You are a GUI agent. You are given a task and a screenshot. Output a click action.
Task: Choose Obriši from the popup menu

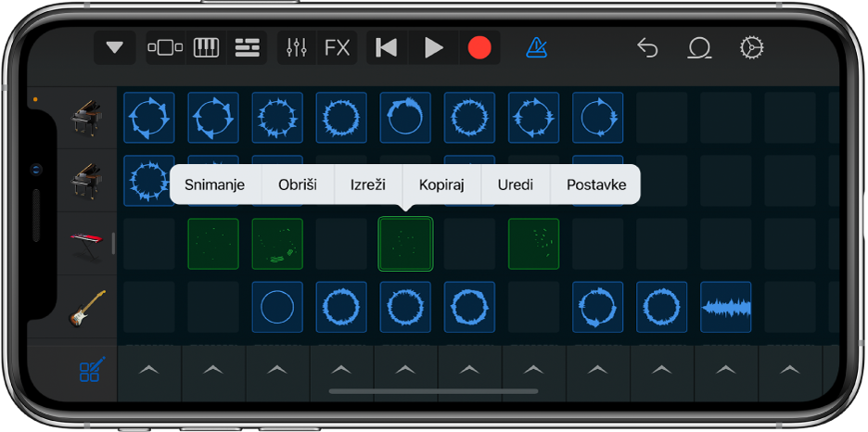(298, 184)
